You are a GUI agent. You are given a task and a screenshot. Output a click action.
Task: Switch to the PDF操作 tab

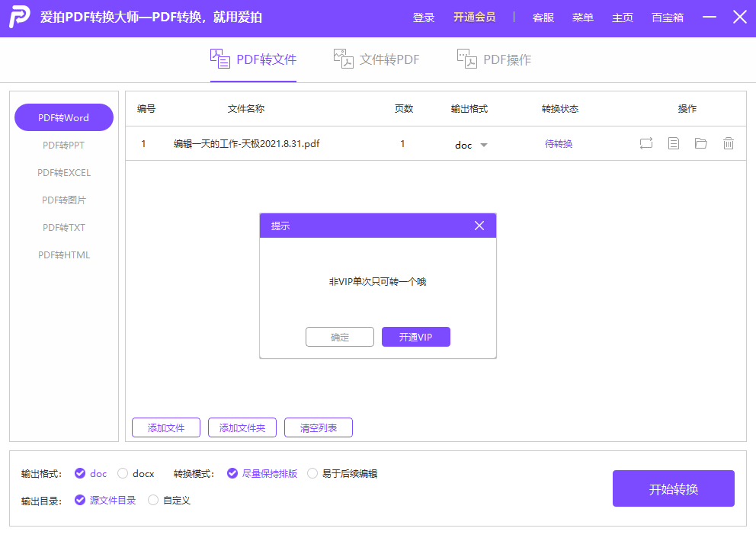tap(494, 59)
